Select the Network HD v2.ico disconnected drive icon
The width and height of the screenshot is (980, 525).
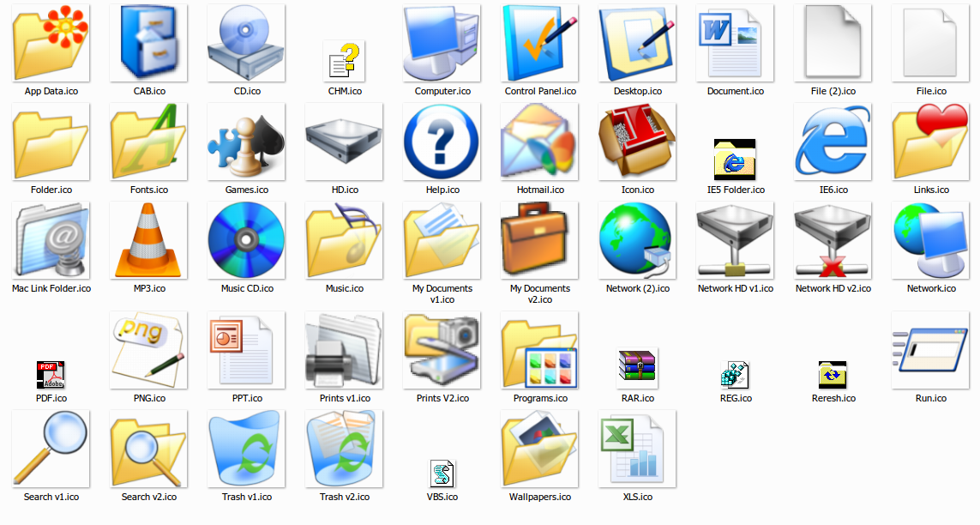(833, 240)
